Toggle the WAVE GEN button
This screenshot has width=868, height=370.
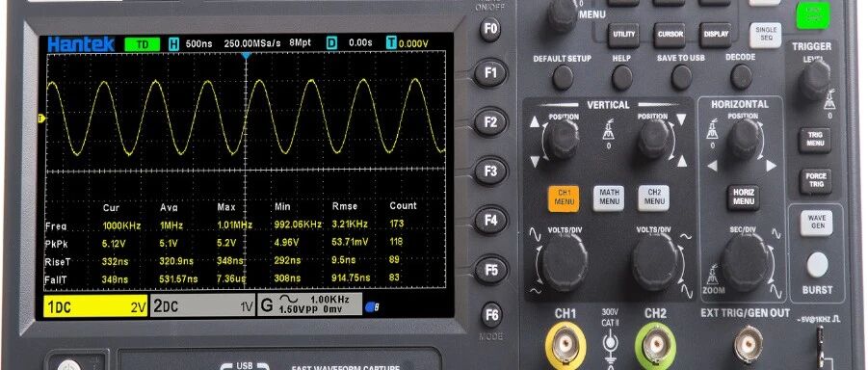(817, 223)
